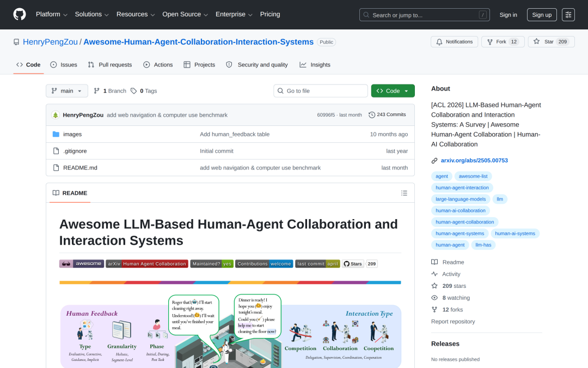
Task: Click the Search or jump to field
Action: pos(424,15)
